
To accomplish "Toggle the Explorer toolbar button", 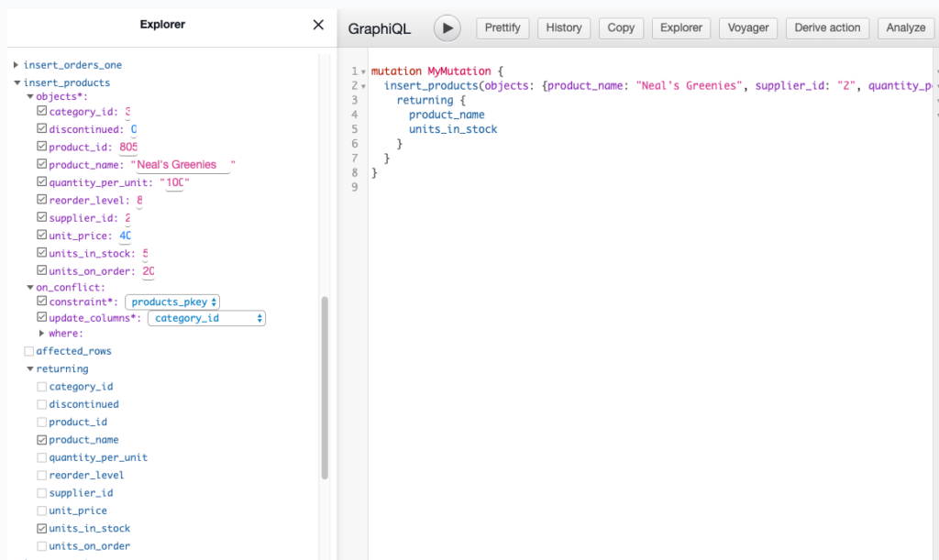I will tap(682, 27).
